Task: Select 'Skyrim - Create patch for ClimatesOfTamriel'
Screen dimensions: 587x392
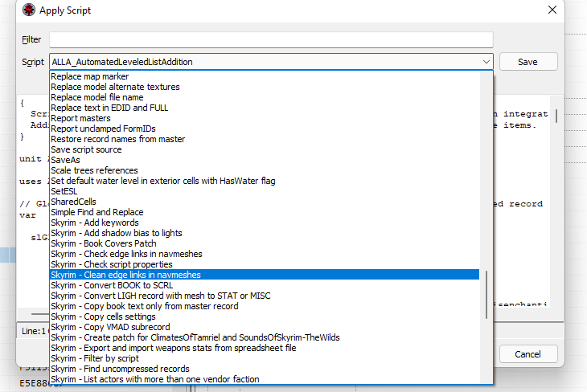Action: click(x=265, y=337)
